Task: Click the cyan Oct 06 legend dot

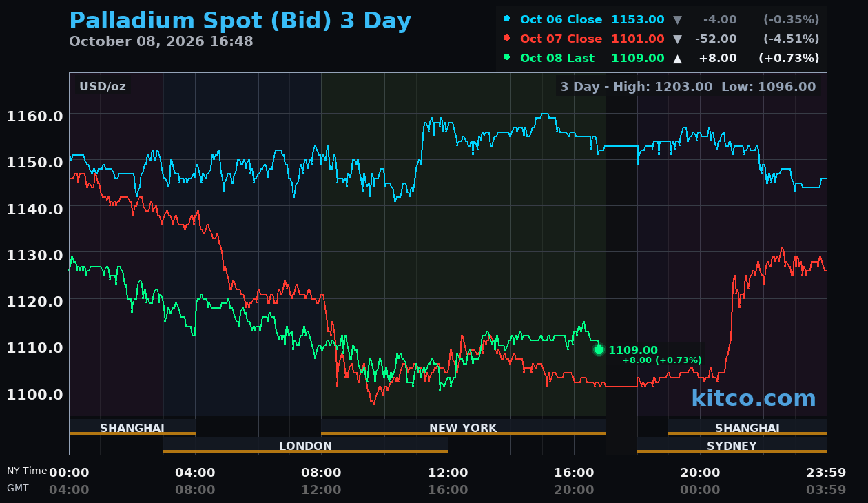Action: coord(507,19)
